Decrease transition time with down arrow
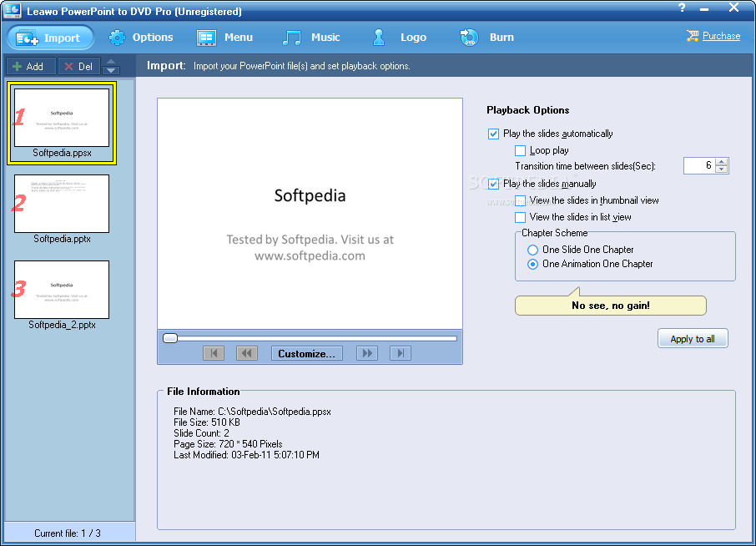The height and width of the screenshot is (546, 756). 721,169
